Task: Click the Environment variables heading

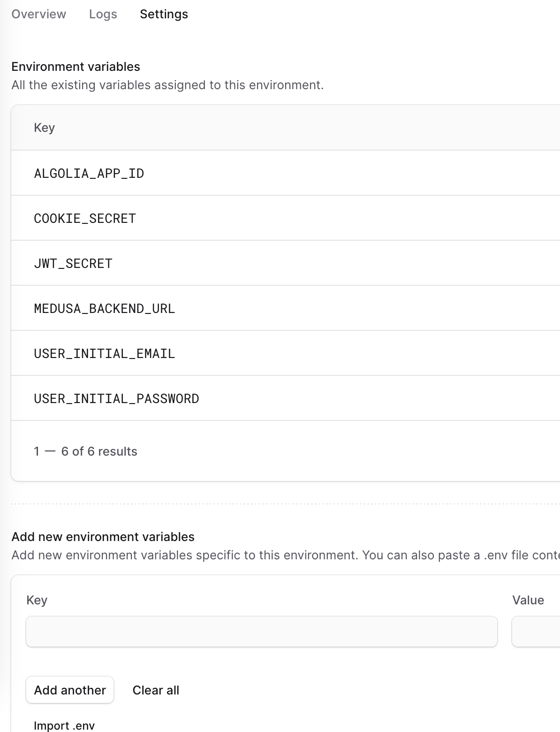Action: (x=76, y=67)
